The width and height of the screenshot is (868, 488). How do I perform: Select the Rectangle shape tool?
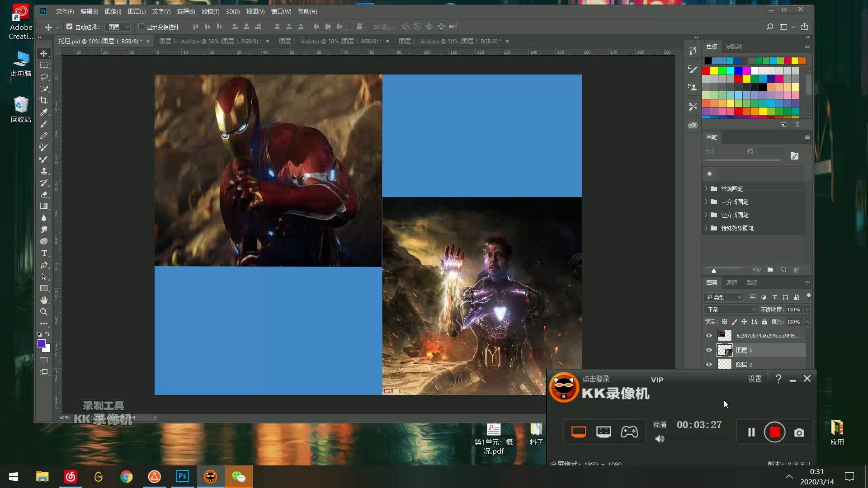(44, 288)
